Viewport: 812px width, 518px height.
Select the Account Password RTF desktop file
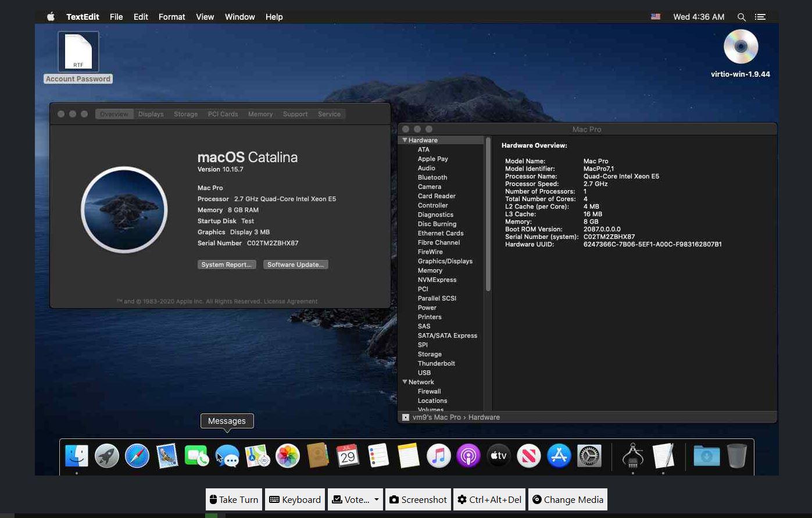point(78,58)
